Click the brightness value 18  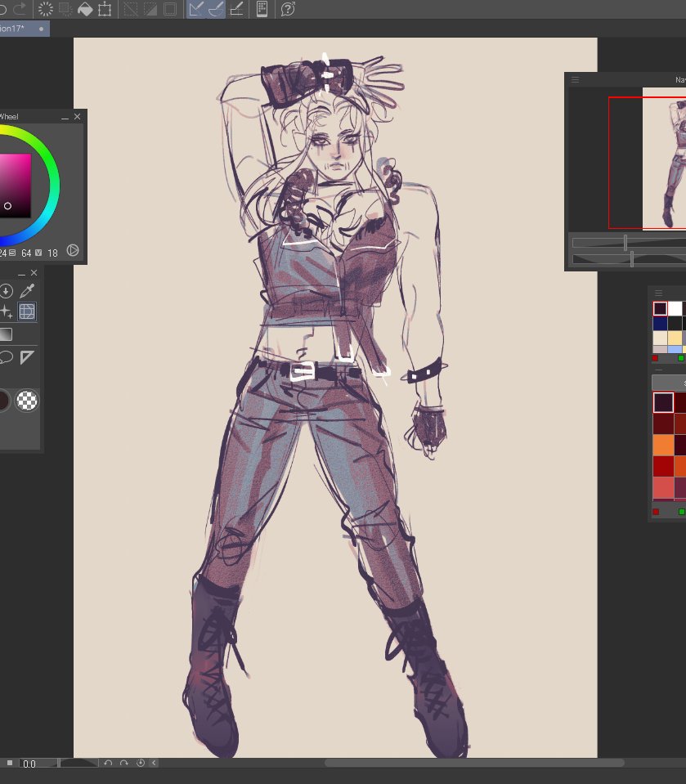(52, 253)
